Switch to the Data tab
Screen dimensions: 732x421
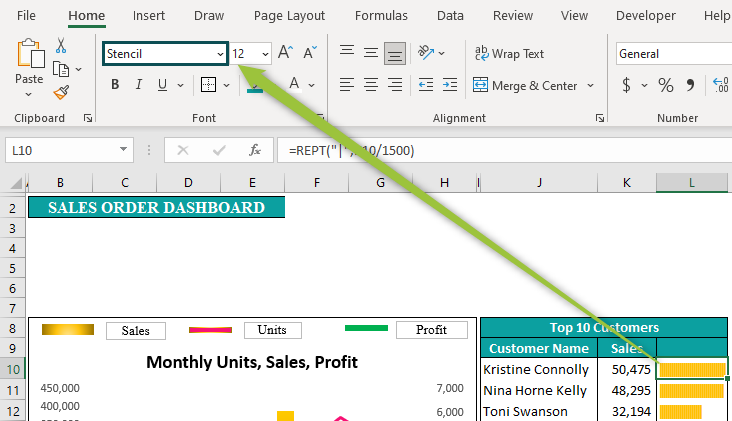(x=450, y=16)
